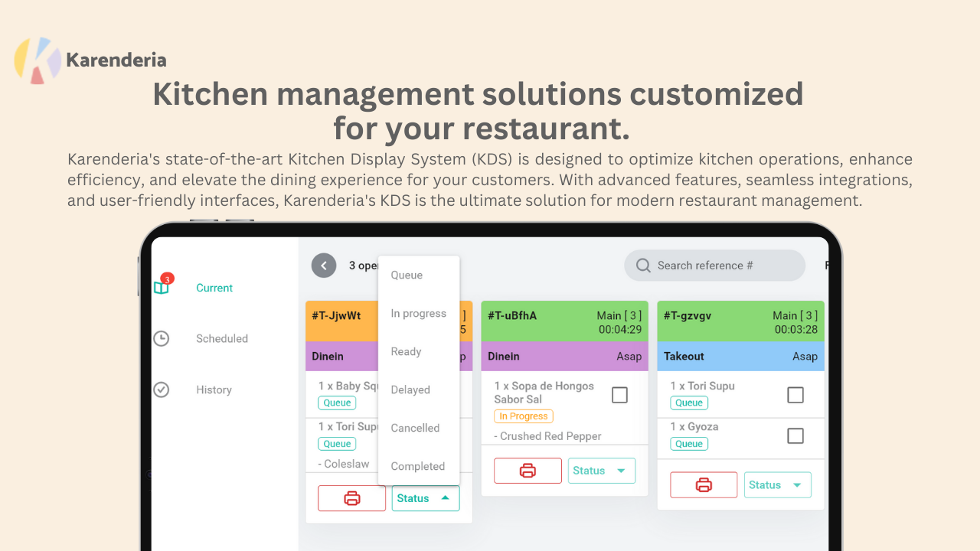The image size is (980, 551).
Task: Collapse Status dropdown on order #T-JjwWt
Action: click(425, 498)
